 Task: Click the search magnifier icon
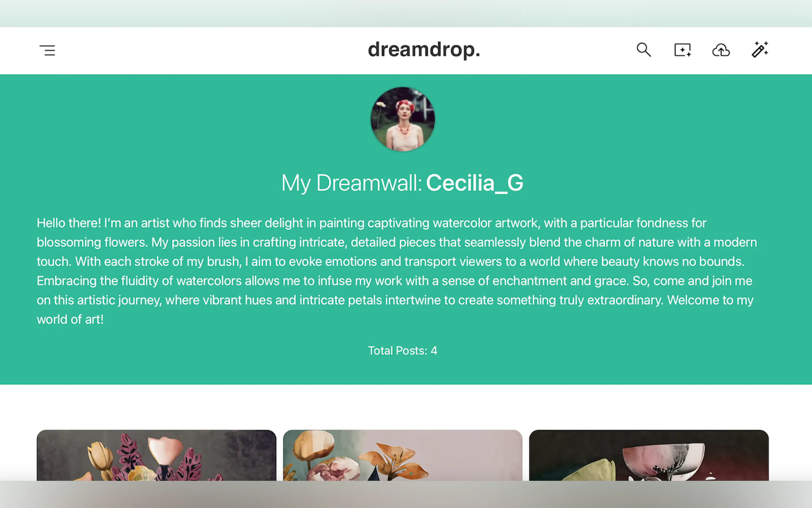pos(644,50)
